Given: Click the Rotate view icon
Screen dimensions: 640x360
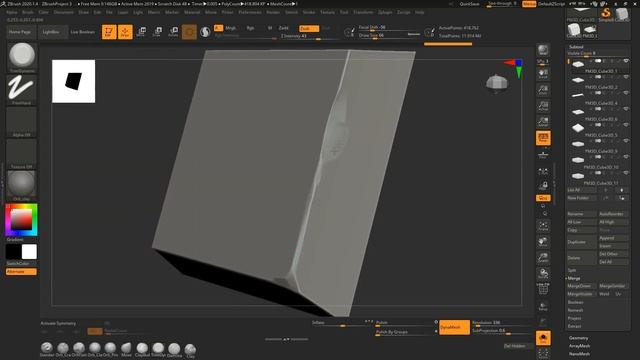Looking at the screenshot, I should tap(543, 273).
